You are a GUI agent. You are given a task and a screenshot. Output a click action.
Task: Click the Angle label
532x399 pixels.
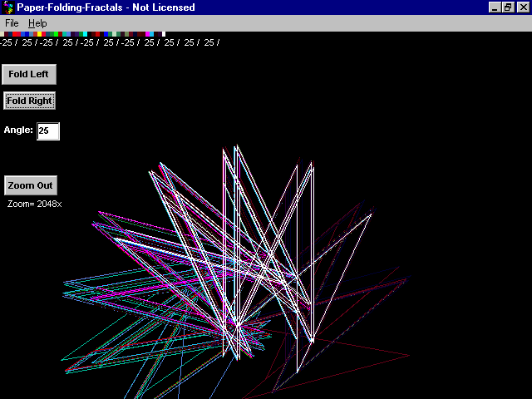pyautogui.click(x=18, y=131)
